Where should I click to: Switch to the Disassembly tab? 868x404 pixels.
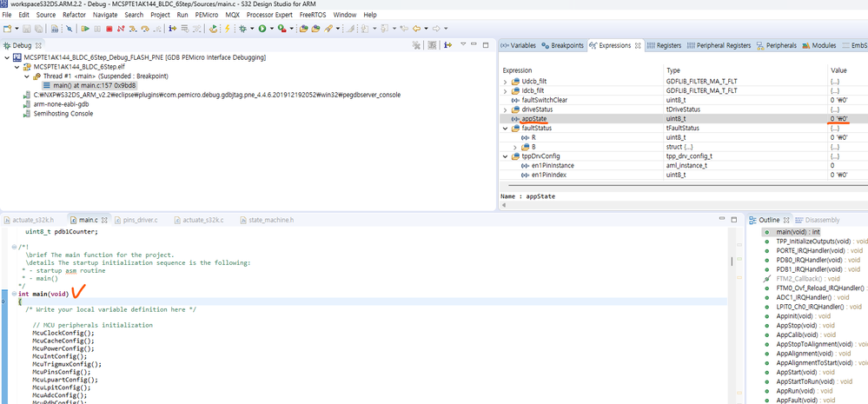(x=818, y=221)
